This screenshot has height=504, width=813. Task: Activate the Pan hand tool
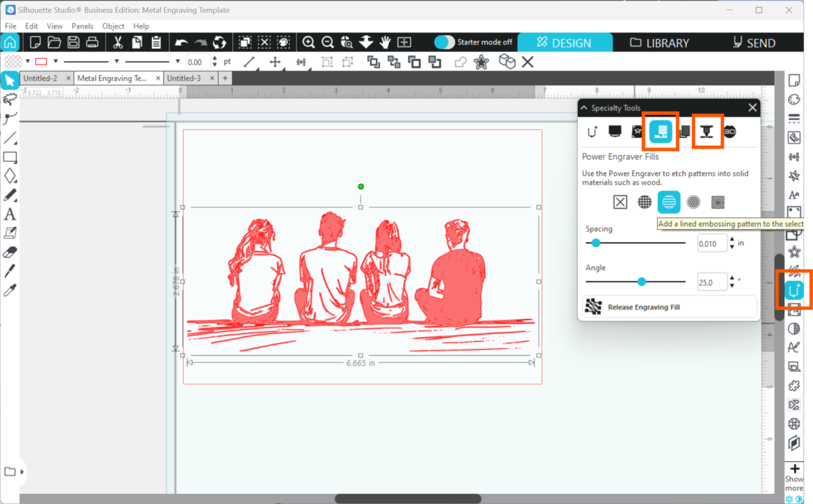[x=385, y=42]
